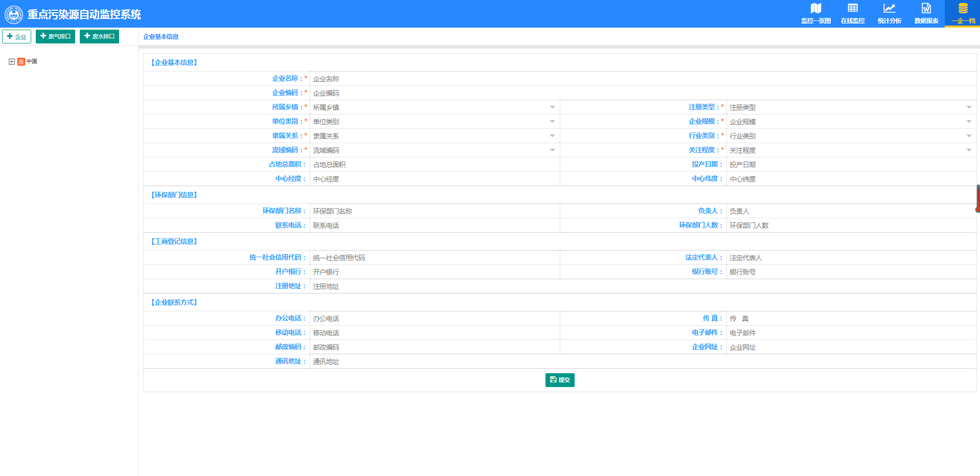Open the 所属乡镇 dropdown
The image size is (980, 476).
coord(552,107)
